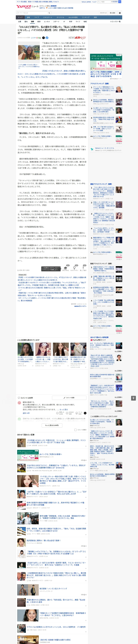React with わかりやすい light bulb icon

[74, 268]
